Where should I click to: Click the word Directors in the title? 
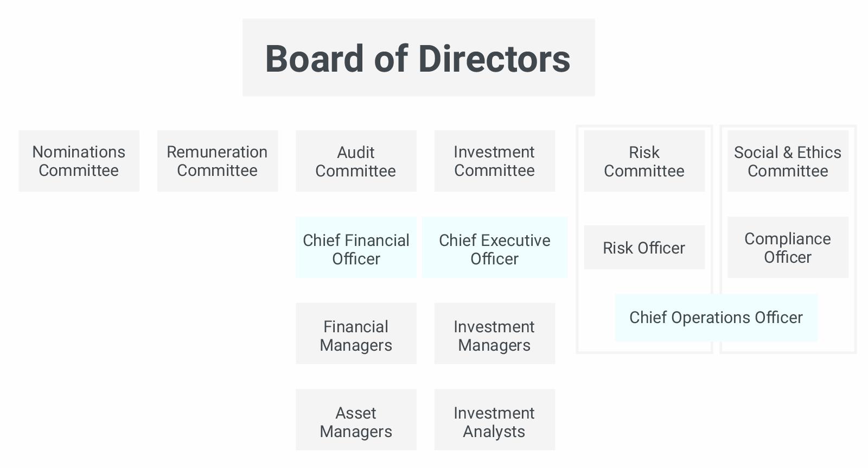(x=494, y=59)
